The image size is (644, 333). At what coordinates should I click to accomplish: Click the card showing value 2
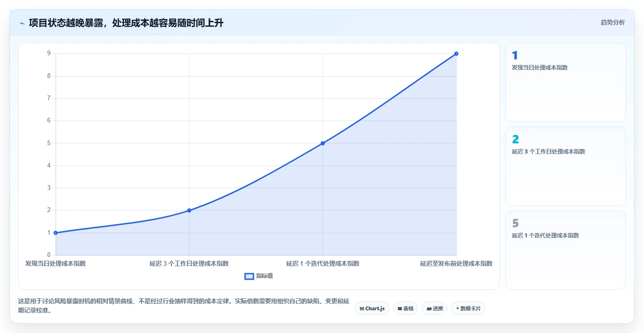tap(566, 166)
